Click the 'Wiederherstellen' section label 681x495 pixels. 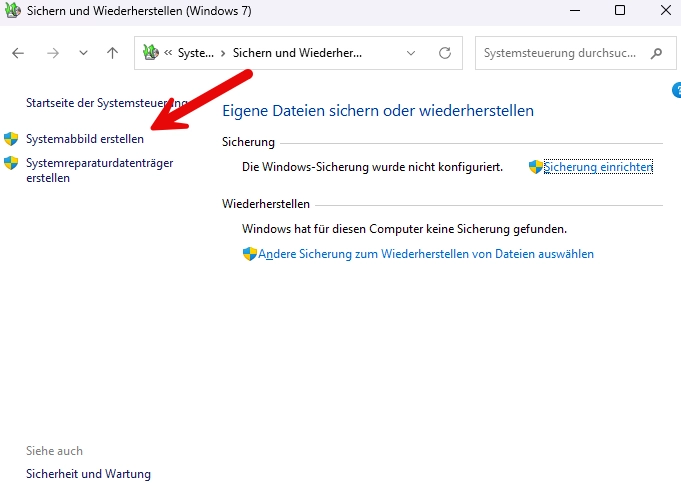coord(266,204)
